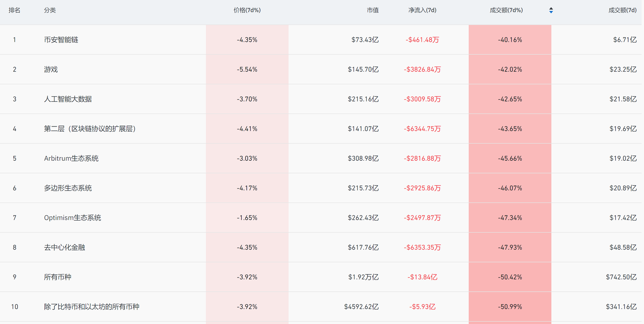Screen dimensions: 644x324
Task: Open the 除了比特币和以太坊的所有币种 category
Action: pos(92,307)
